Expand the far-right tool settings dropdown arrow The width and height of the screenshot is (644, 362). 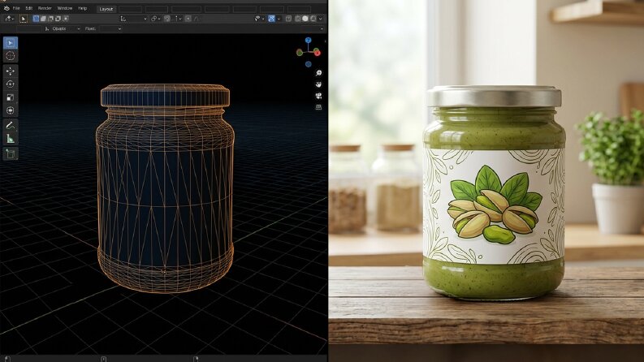tap(322, 28)
